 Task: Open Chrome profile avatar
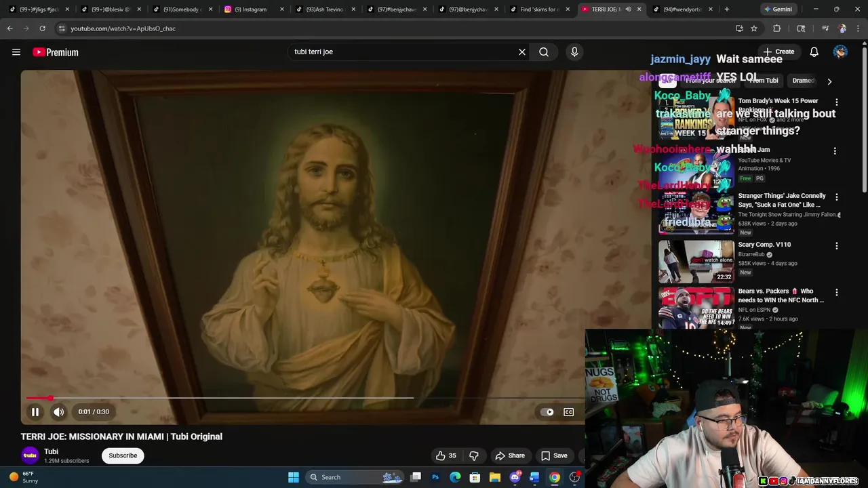pos(842,28)
